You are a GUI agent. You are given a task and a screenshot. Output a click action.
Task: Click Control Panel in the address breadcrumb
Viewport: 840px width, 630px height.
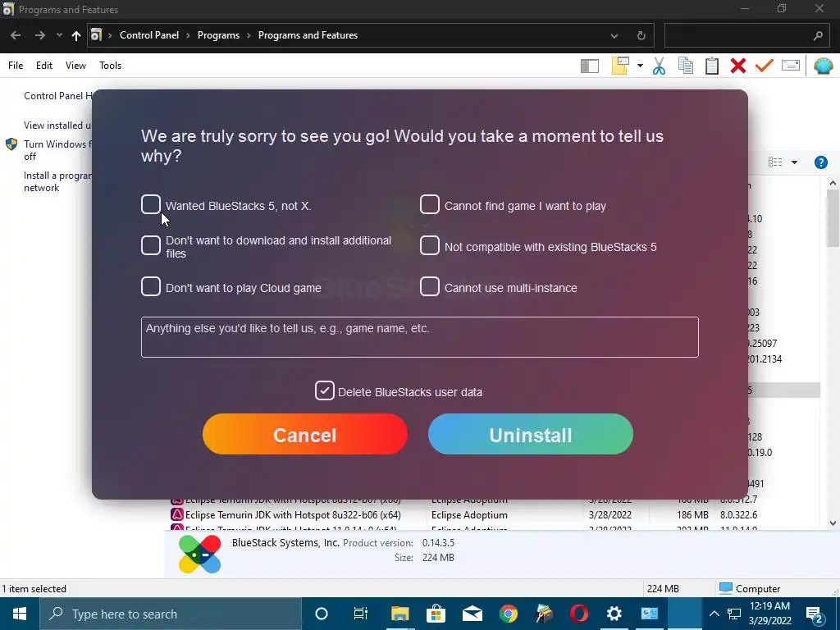click(x=149, y=35)
